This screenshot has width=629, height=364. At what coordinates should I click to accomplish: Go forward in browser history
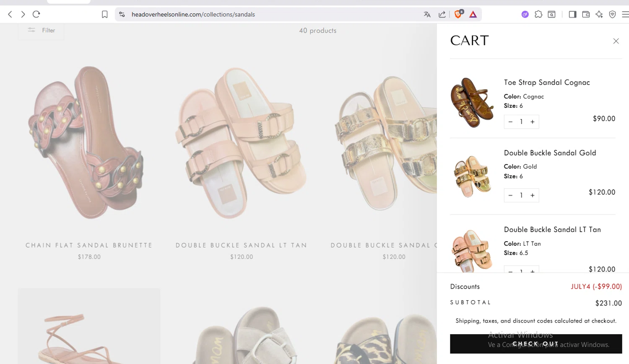23,14
